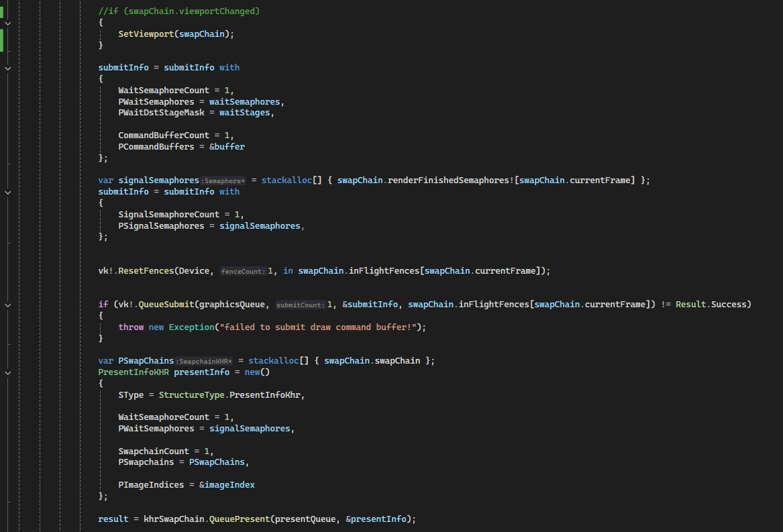Click PSwapchains property in presentInfo
783x532 pixels.
point(146,462)
